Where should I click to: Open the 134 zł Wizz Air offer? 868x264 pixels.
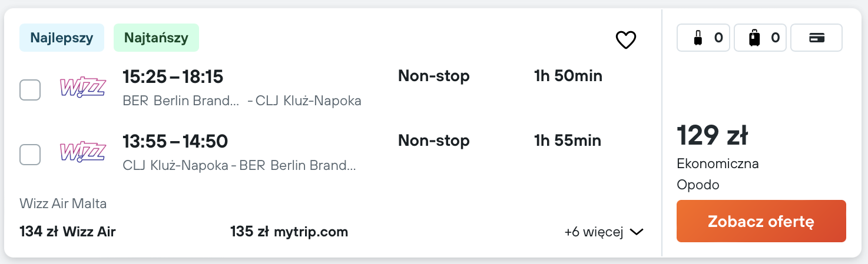tap(68, 232)
